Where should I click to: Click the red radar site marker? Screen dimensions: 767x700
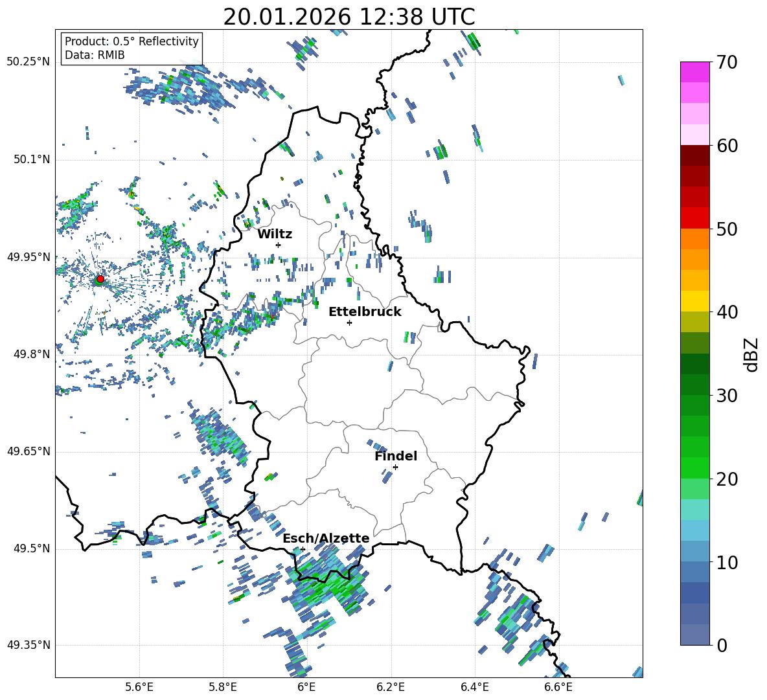coord(100,279)
